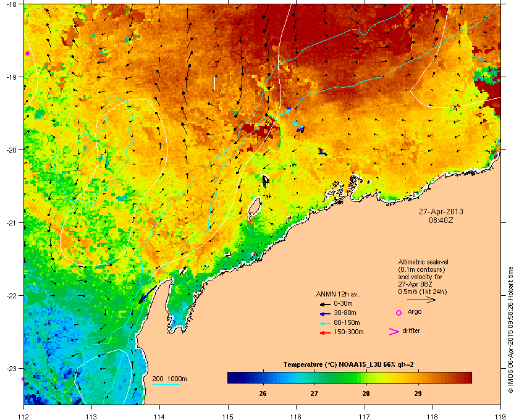Image resolution: width=519 pixels, height=420 pixels.
Task: Click the red 150-300m legend arrow
Action: point(325,333)
